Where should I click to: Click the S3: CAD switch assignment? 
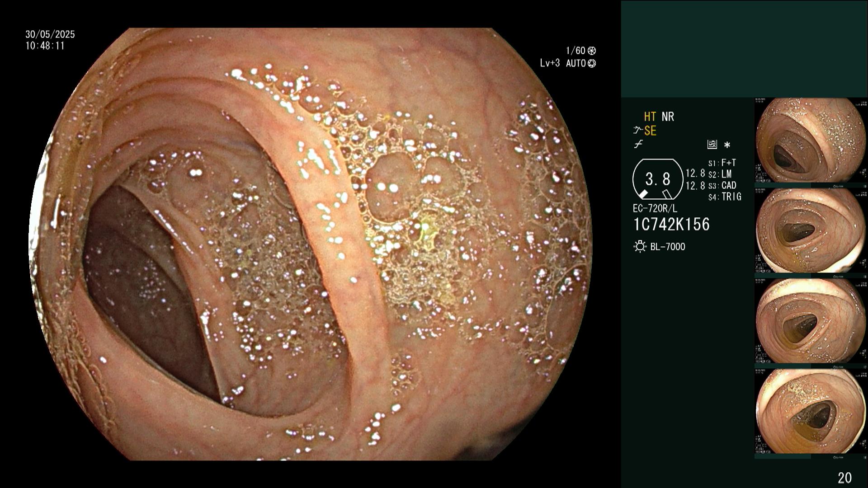[x=722, y=185]
